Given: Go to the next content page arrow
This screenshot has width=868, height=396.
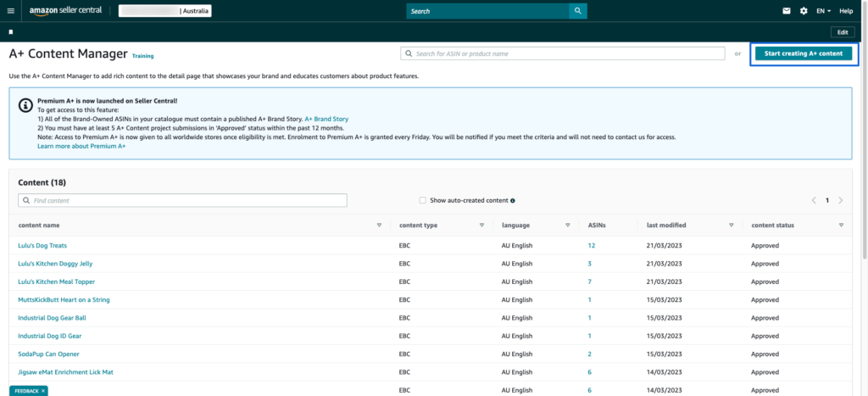Looking at the screenshot, I should (840, 200).
